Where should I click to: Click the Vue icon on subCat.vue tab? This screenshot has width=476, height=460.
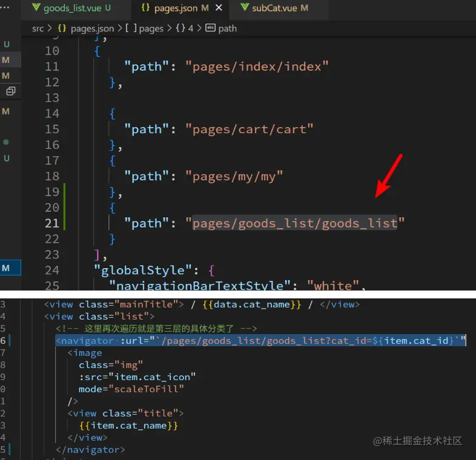(245, 7)
